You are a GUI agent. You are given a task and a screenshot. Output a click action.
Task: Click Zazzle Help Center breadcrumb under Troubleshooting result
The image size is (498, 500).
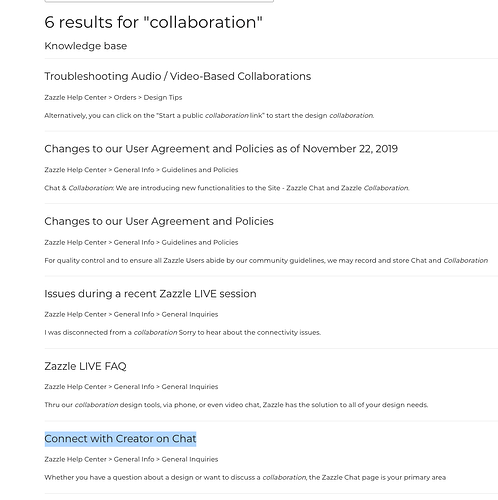[75, 97]
